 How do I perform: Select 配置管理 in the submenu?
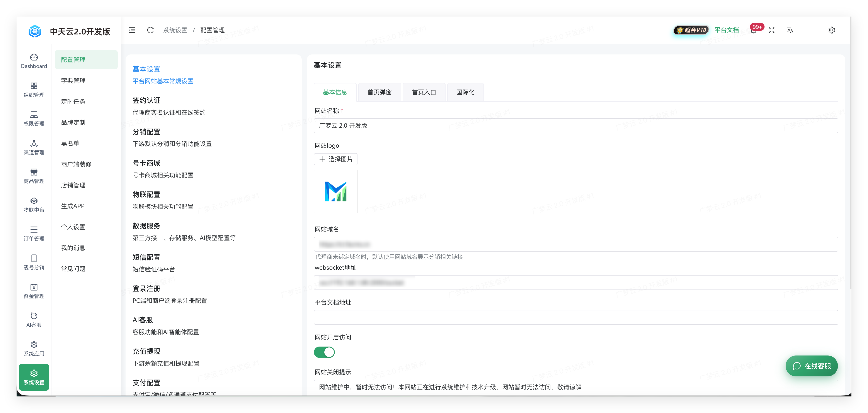pyautogui.click(x=86, y=60)
